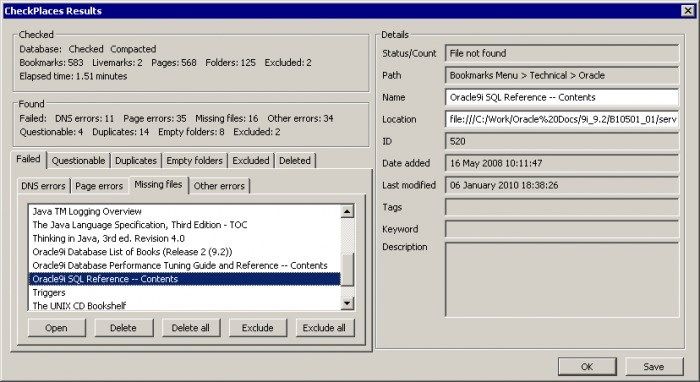Click 'Duplicates: 14' summary text
The image size is (700, 382).
tap(121, 132)
